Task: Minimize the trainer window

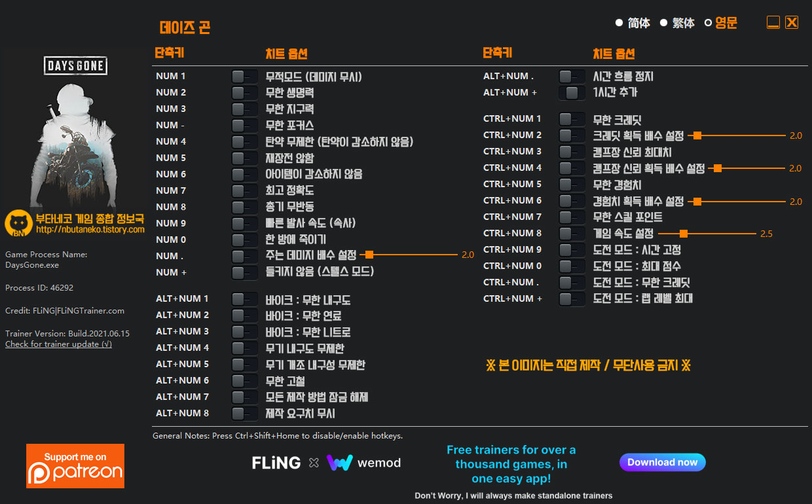Action: (773, 23)
